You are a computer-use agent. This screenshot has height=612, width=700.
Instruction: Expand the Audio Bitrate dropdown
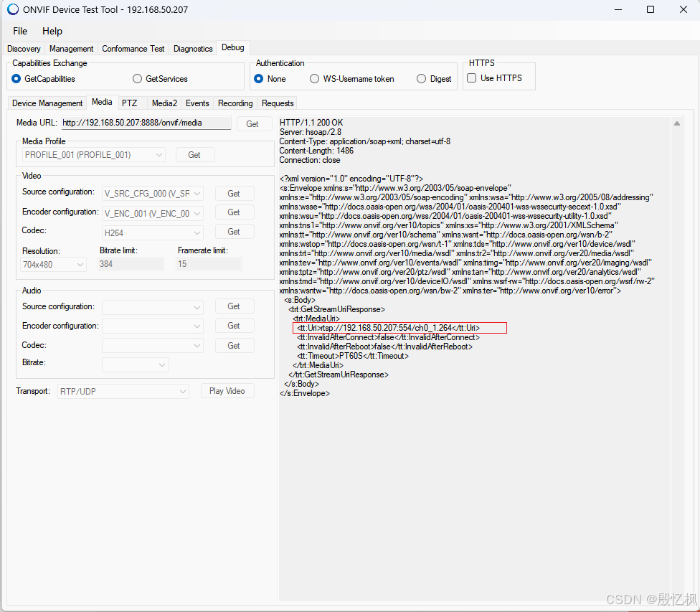[135, 365]
